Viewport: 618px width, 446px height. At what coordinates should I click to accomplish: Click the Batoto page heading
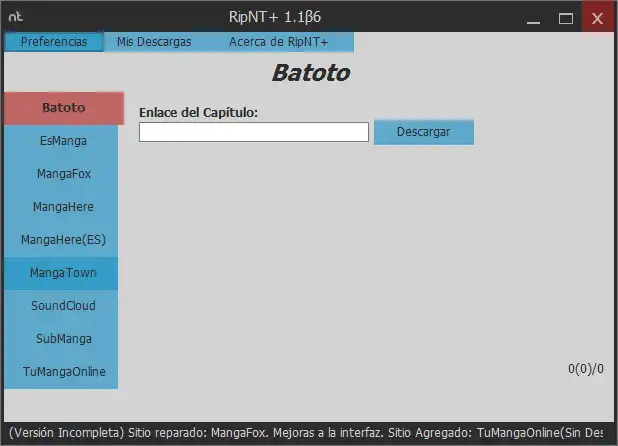pyautogui.click(x=311, y=73)
